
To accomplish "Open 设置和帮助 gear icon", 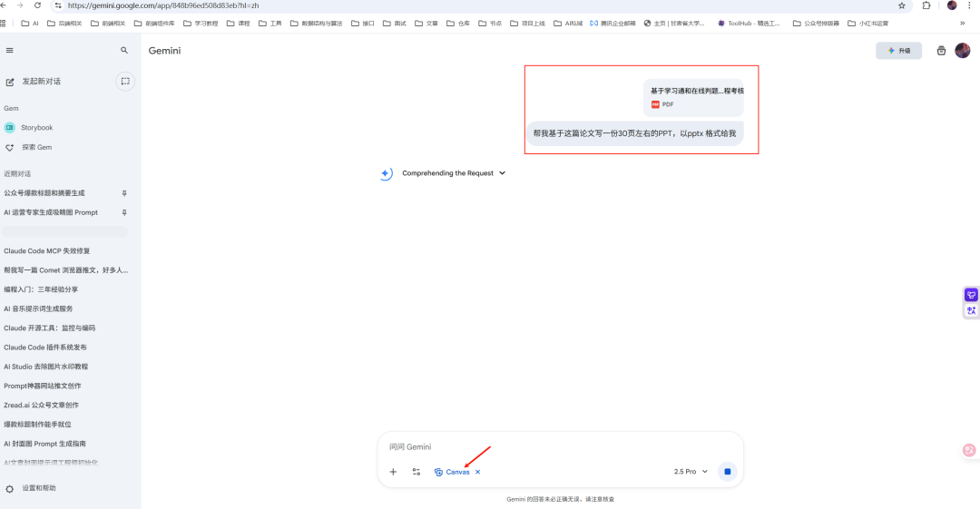I will point(9,488).
